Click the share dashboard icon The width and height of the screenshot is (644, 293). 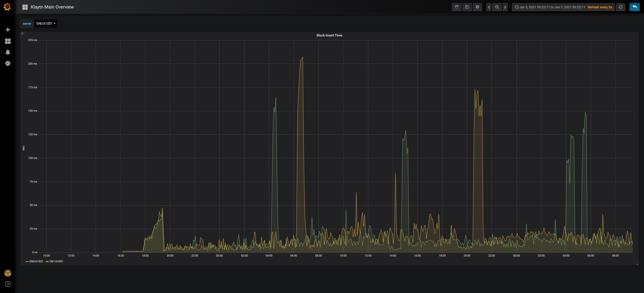point(456,7)
